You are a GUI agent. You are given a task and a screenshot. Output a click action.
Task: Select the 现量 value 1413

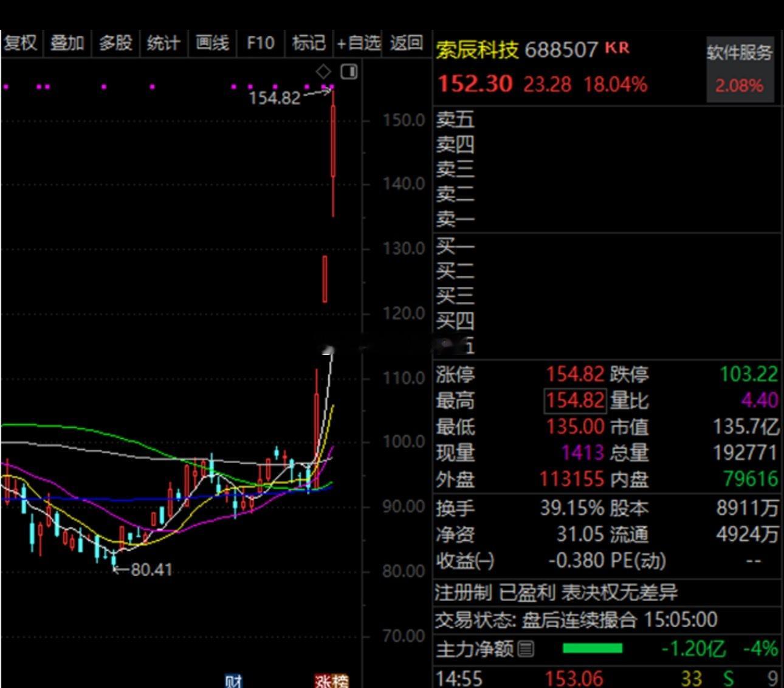click(x=582, y=453)
